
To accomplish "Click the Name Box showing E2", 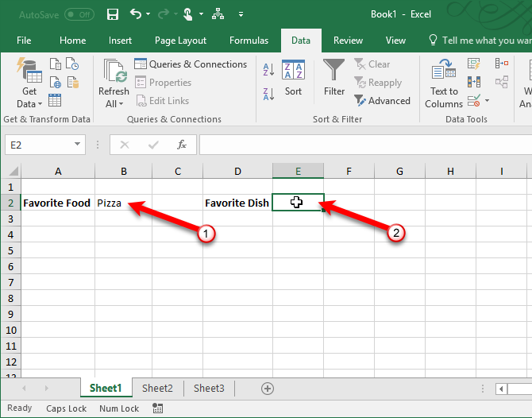I will click(x=38, y=145).
